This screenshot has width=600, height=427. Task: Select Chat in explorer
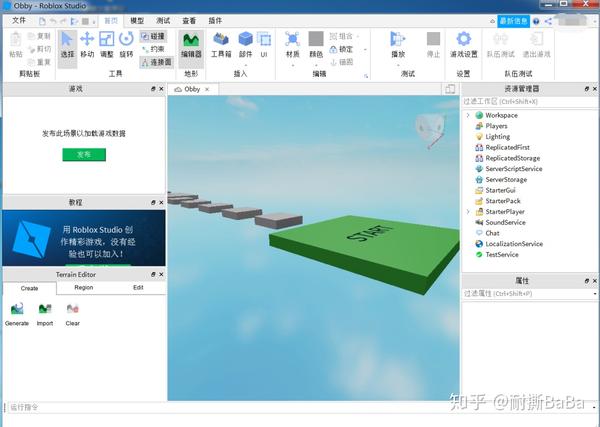click(492, 233)
